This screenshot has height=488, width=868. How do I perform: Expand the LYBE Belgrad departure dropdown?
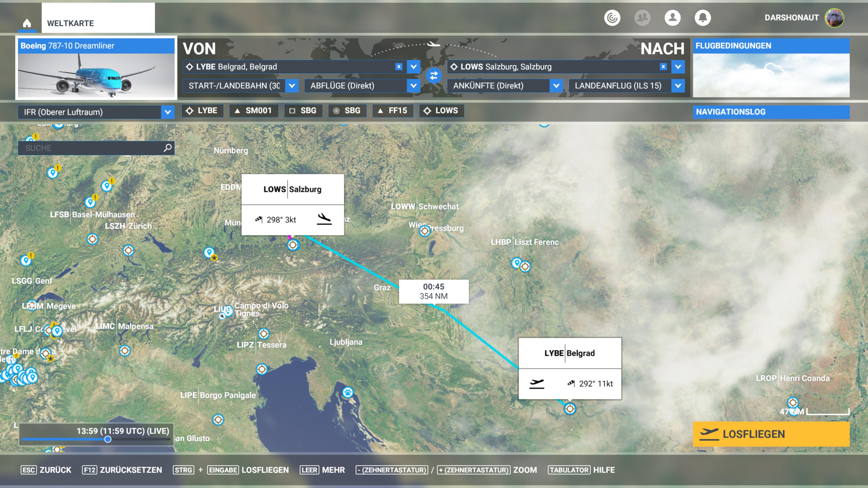413,67
